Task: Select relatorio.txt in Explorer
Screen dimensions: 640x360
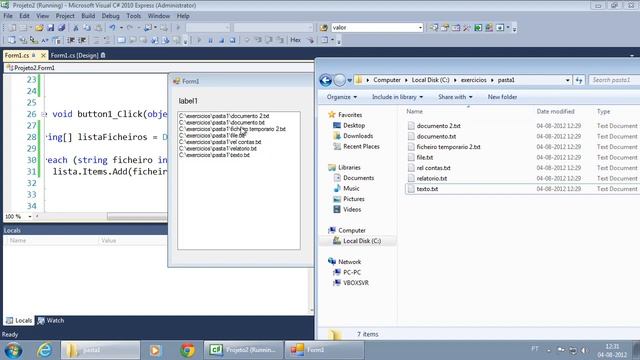Action: point(431,178)
